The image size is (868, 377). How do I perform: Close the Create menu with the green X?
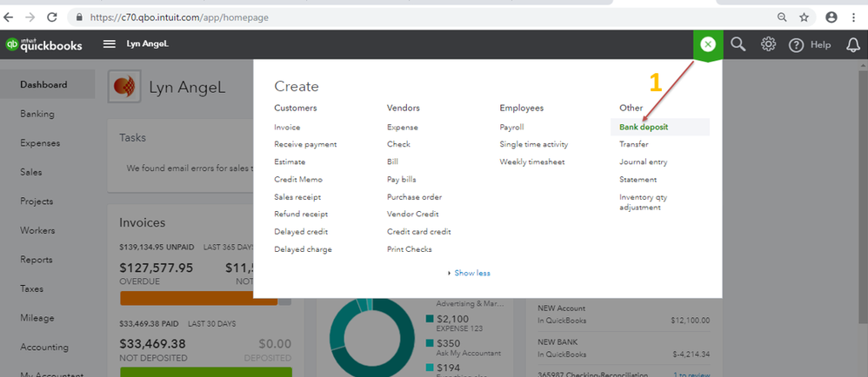[707, 44]
